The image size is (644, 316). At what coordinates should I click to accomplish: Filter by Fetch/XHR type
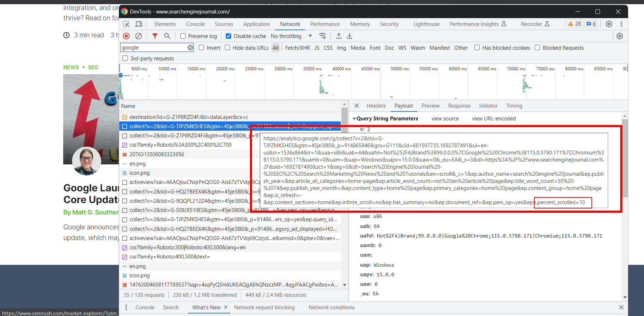point(298,48)
